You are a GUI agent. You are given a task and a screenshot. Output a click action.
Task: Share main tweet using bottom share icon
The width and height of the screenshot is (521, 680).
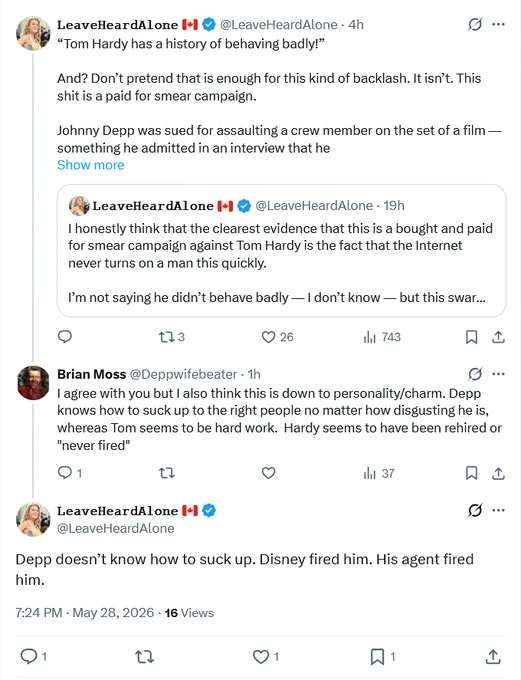(x=493, y=657)
